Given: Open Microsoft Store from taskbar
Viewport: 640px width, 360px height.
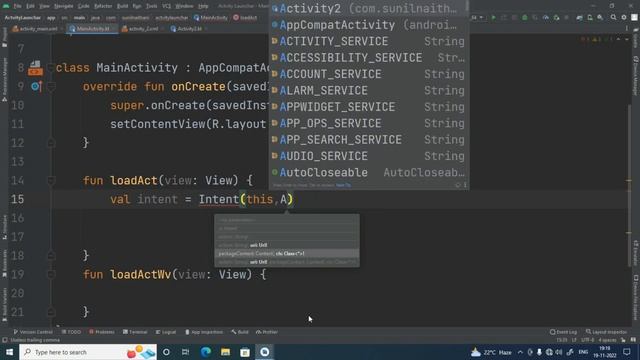Looking at the screenshot, I should [x=245, y=352].
